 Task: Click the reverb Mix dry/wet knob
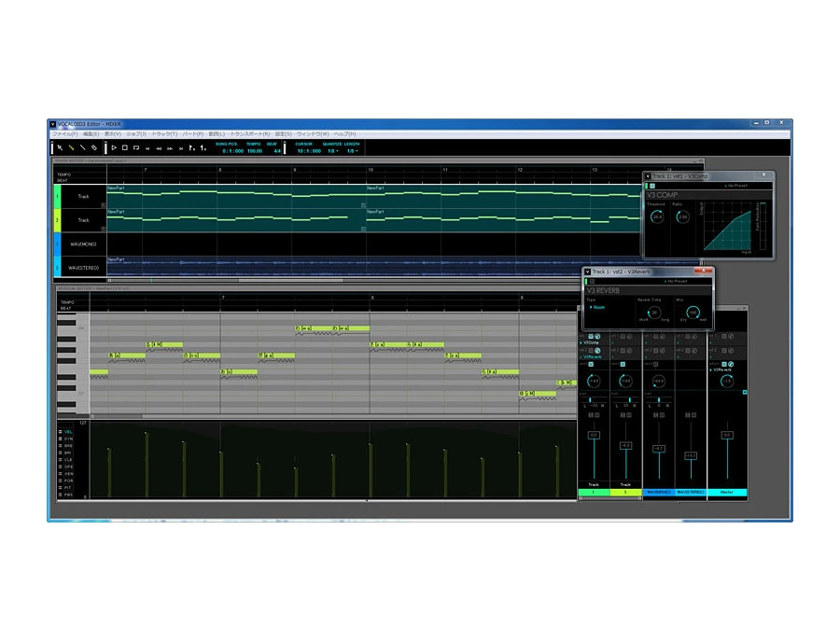693,313
